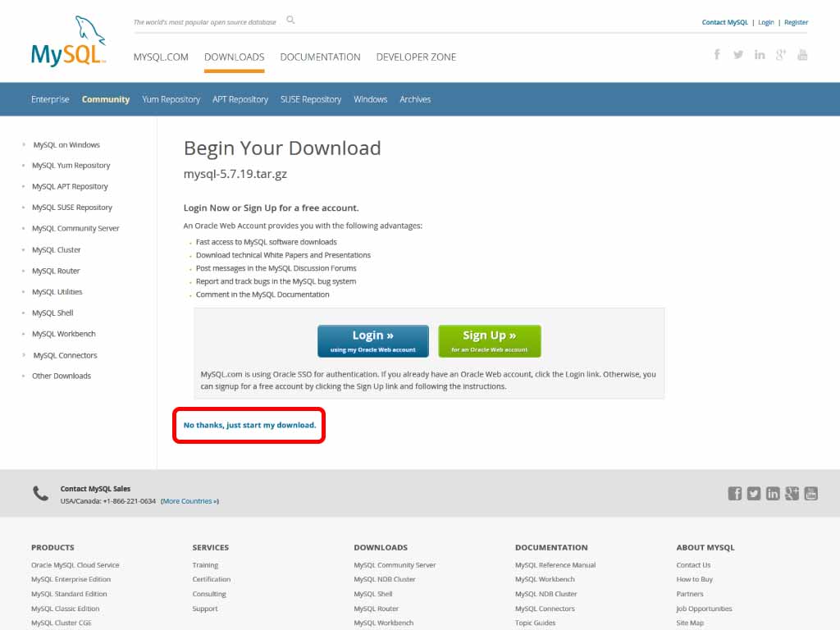Open the MYSQL.COM tab
The height and width of the screenshot is (630, 840).
point(161,57)
